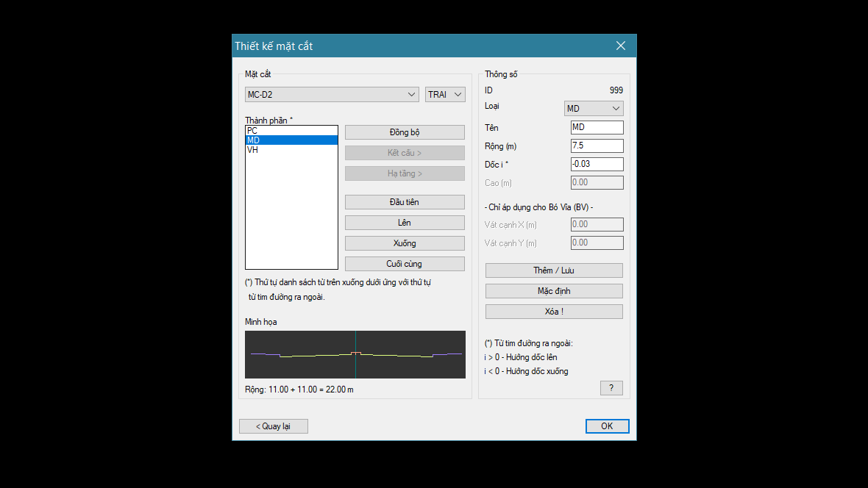The height and width of the screenshot is (488, 868).
Task: Click the Minh họa cross-section preview
Action: click(x=355, y=355)
